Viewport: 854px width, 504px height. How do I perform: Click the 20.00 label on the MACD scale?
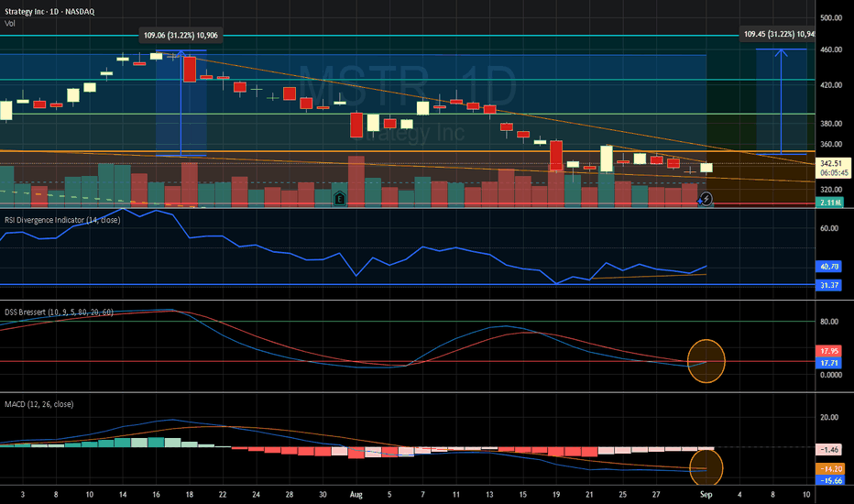(829, 417)
